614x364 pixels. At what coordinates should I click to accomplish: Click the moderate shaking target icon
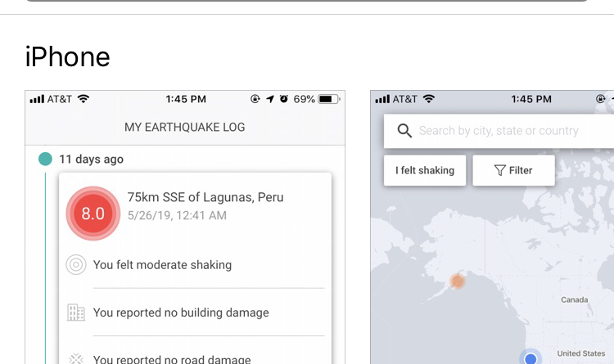[76, 265]
